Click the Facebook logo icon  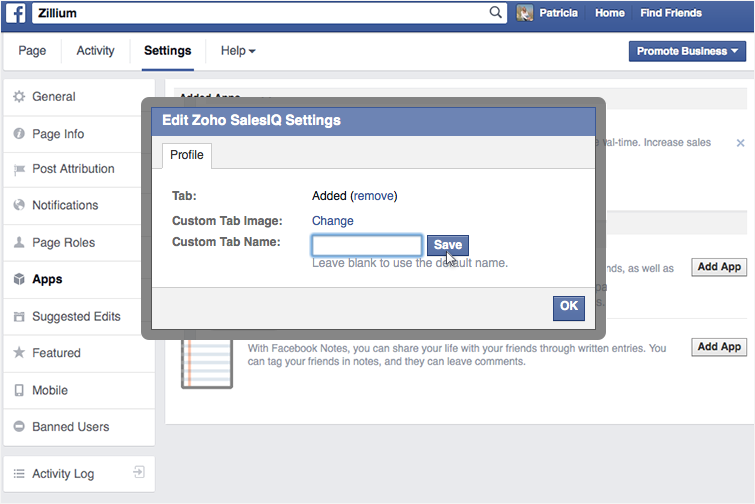(x=15, y=13)
